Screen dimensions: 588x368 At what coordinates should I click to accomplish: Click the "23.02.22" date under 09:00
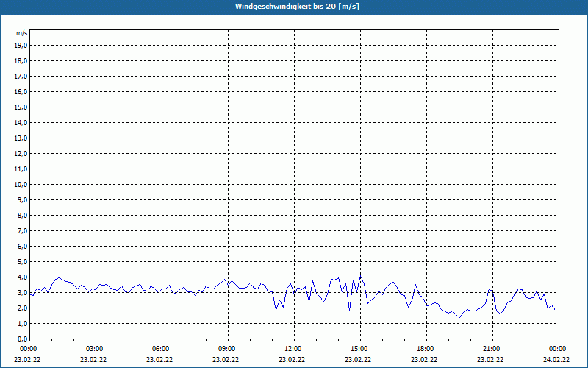226,359
